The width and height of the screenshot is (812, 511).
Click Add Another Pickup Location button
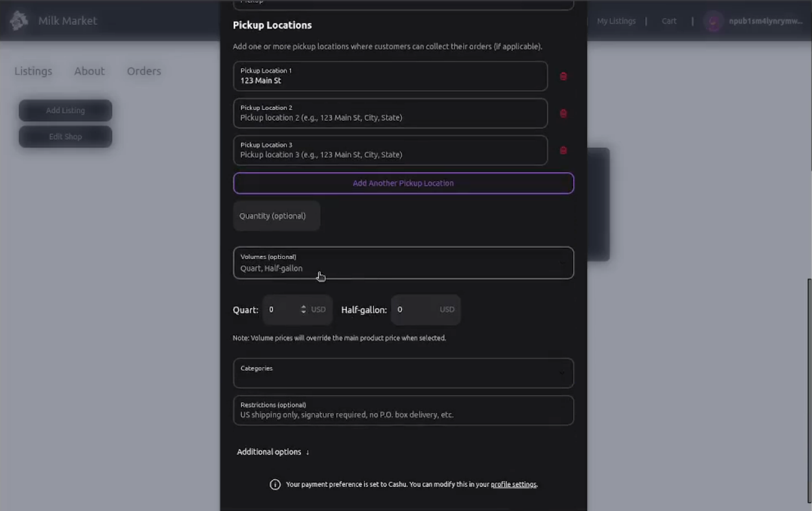(403, 183)
